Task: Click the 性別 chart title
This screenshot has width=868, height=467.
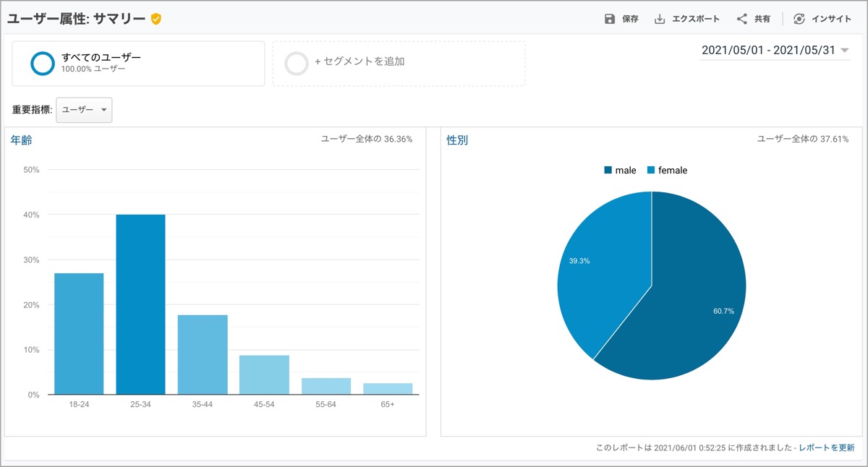Action: 457,140
